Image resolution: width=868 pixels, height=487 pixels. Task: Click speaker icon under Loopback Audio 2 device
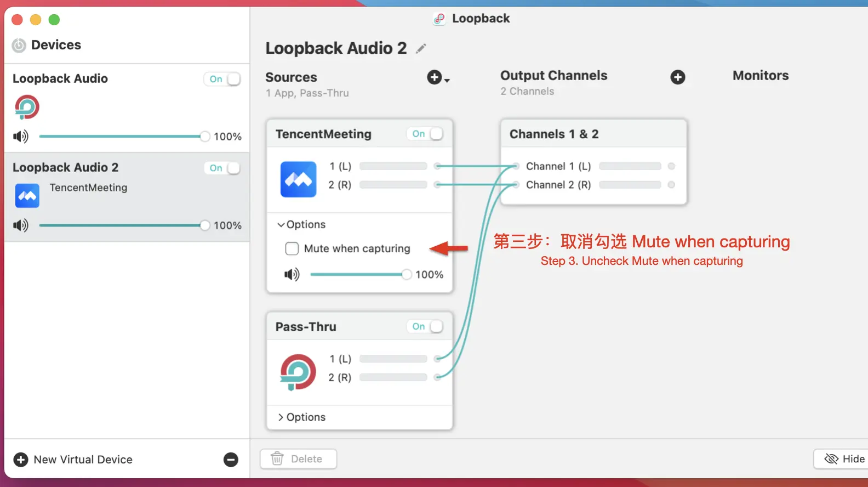pos(21,225)
